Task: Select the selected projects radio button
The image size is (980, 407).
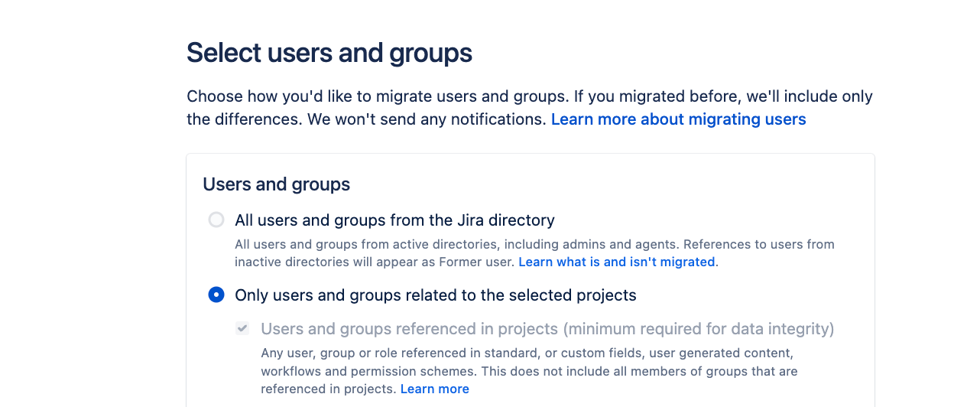Action: (216, 295)
